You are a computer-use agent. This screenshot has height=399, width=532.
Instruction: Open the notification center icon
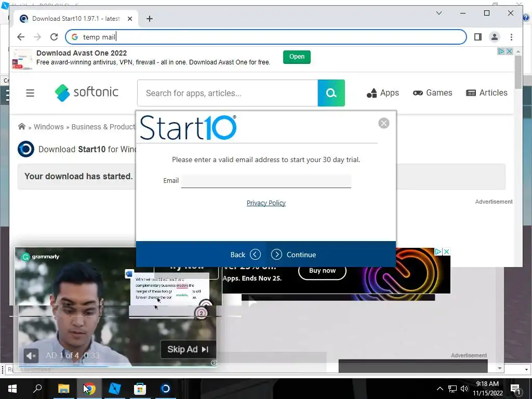coord(515,389)
